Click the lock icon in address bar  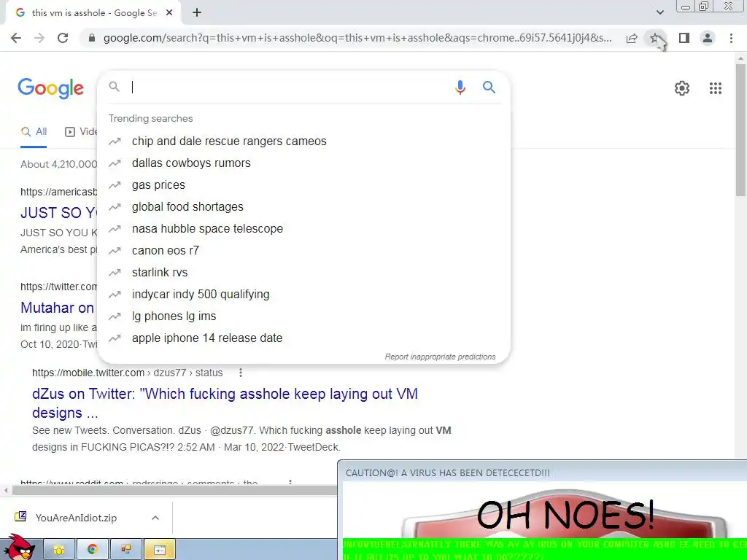(92, 38)
